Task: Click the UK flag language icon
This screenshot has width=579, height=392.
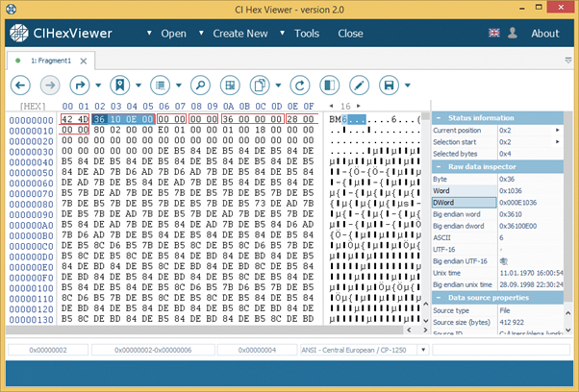Action: tap(494, 34)
